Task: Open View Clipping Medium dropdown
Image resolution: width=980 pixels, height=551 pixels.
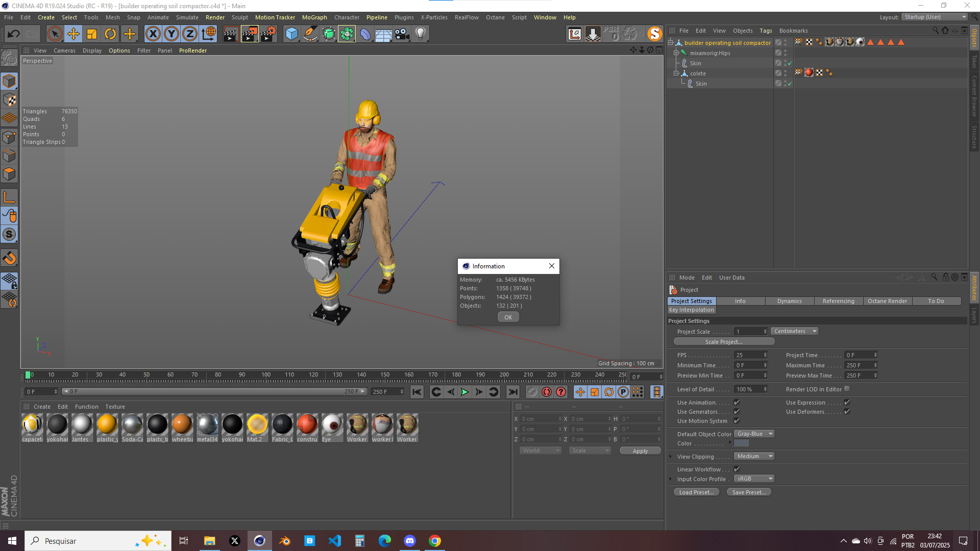Action: coord(754,457)
